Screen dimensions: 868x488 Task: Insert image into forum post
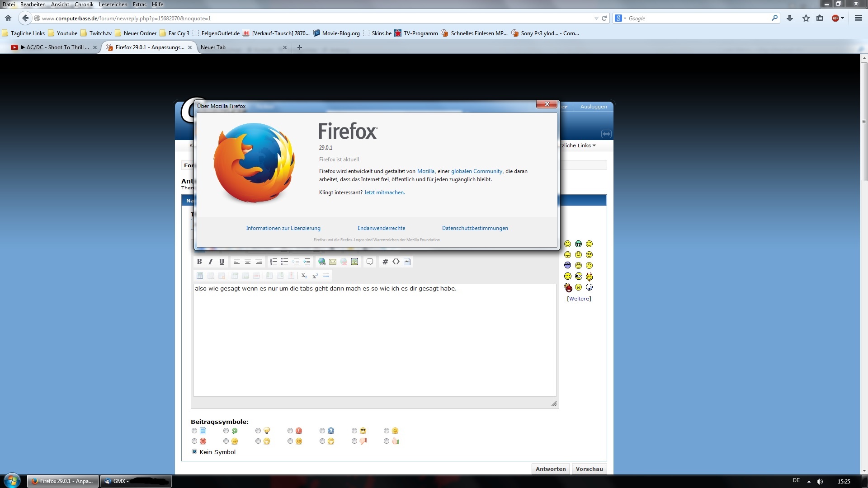pos(354,262)
